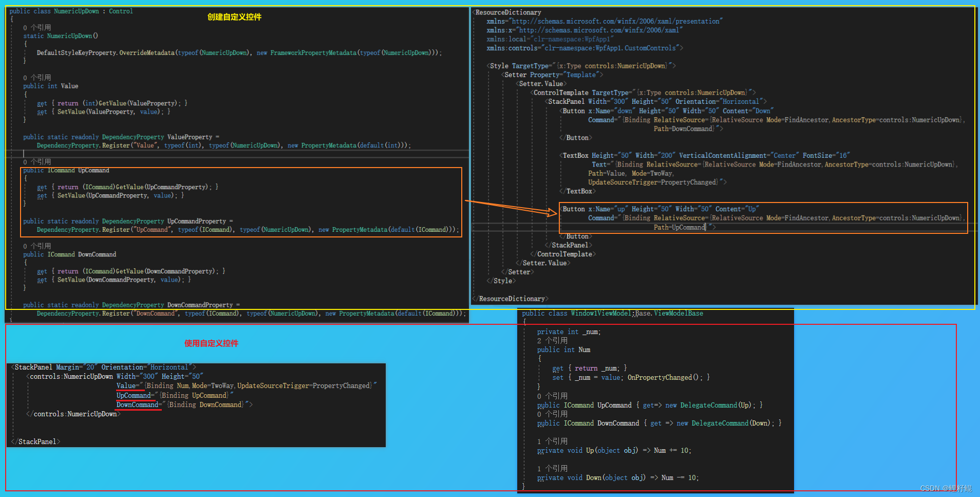Select the xmlns presentation namespace line

click(605, 22)
